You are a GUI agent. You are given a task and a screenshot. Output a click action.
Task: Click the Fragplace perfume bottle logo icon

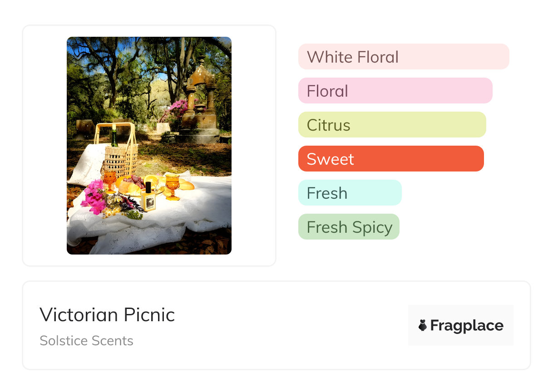point(423,325)
